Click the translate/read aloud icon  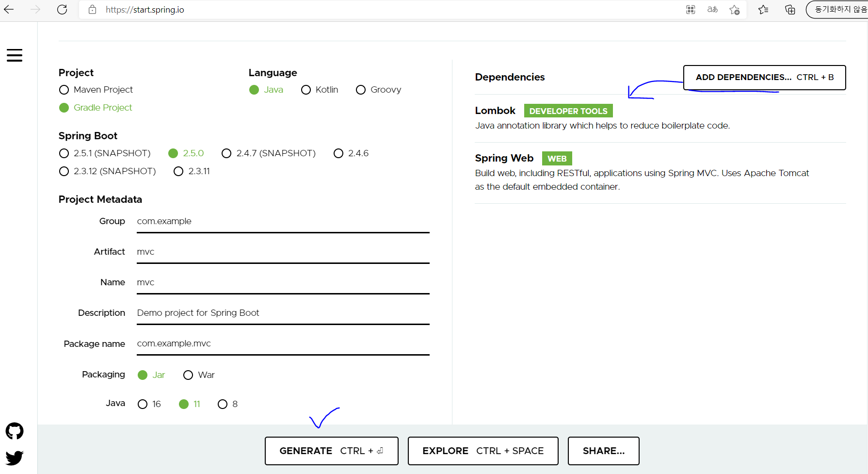(x=712, y=9)
